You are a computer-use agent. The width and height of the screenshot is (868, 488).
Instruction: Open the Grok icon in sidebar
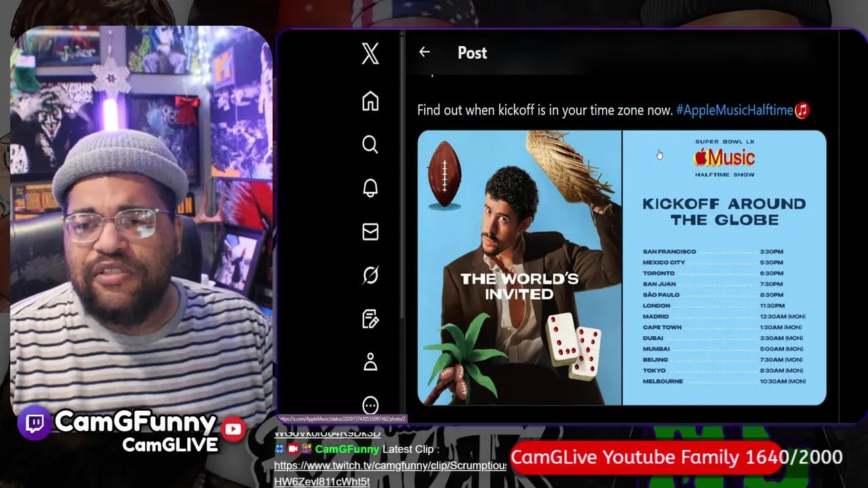[370, 275]
